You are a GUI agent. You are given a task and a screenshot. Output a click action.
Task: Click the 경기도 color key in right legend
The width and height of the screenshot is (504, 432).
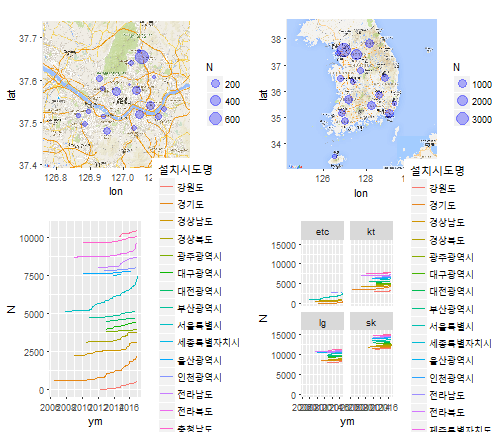click(419, 205)
